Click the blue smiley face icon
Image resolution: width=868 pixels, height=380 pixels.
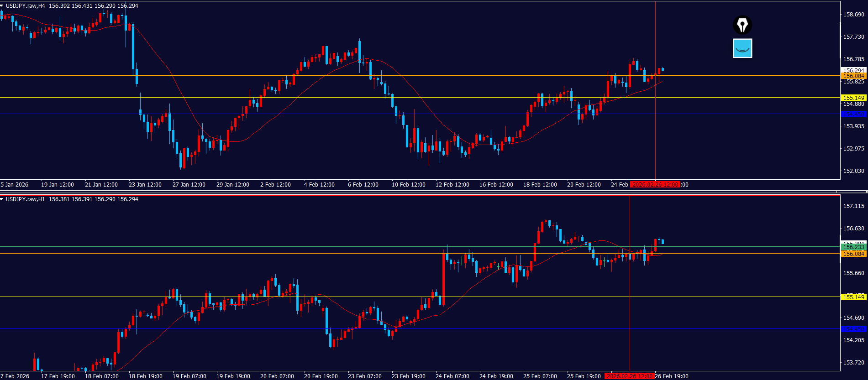(x=742, y=48)
